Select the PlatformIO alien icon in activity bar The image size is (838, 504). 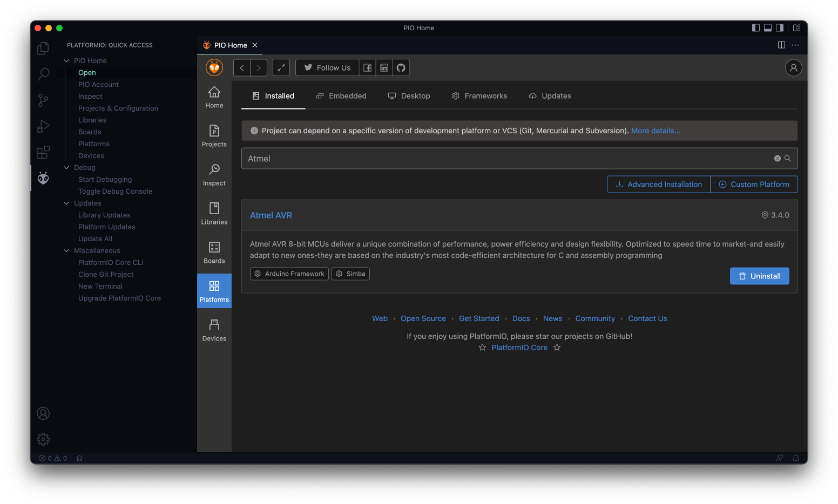43,178
